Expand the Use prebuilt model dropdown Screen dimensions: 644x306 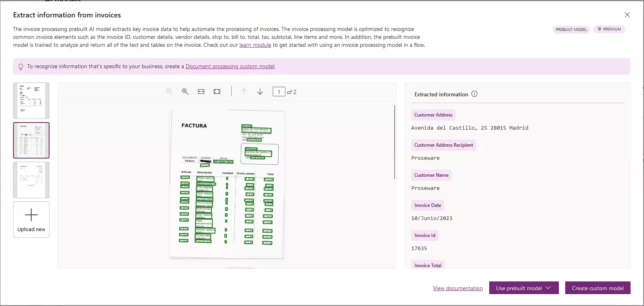coord(524,288)
